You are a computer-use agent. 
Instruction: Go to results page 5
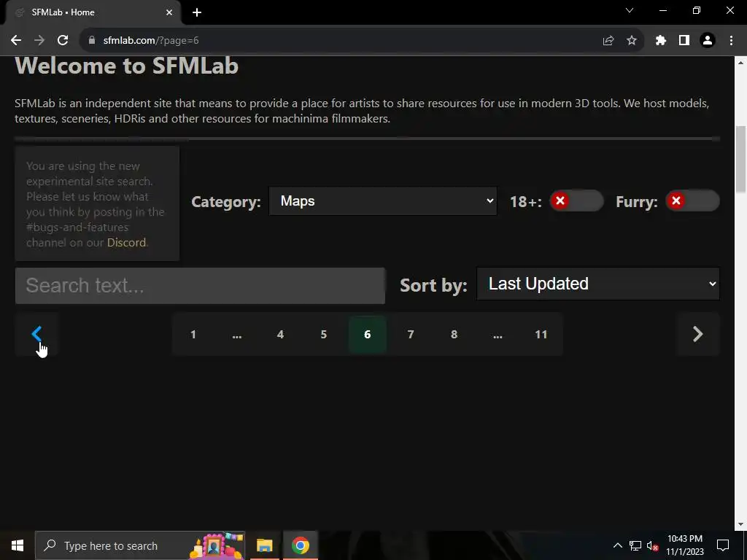point(323,334)
